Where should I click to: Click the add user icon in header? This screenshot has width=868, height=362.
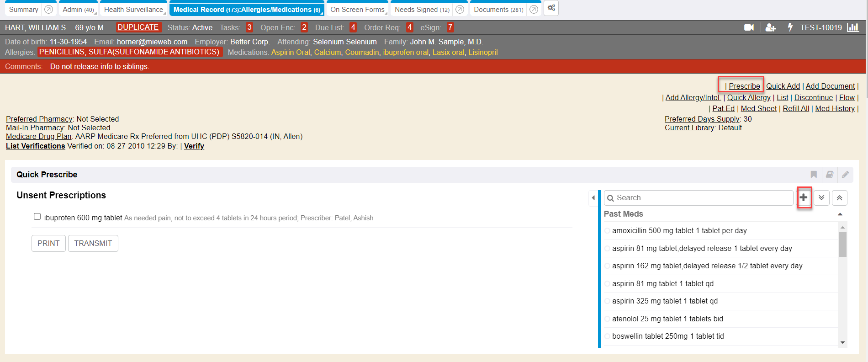771,27
